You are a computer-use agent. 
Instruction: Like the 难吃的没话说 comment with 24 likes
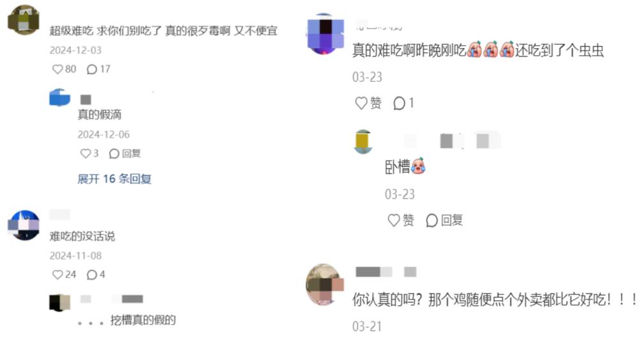coord(64,275)
